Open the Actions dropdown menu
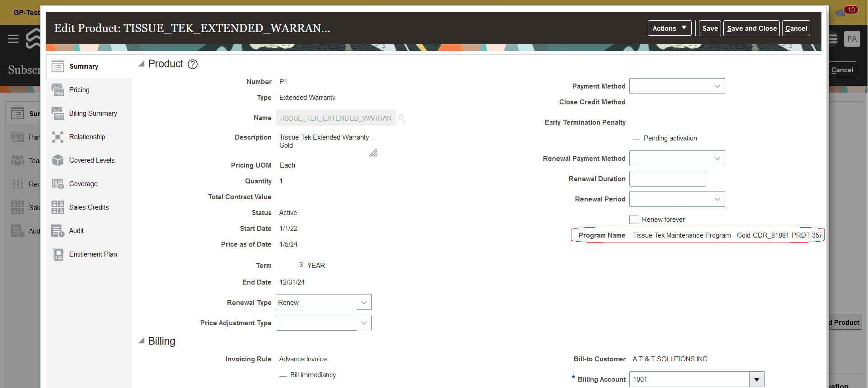The height and width of the screenshot is (388, 868). 670,28
